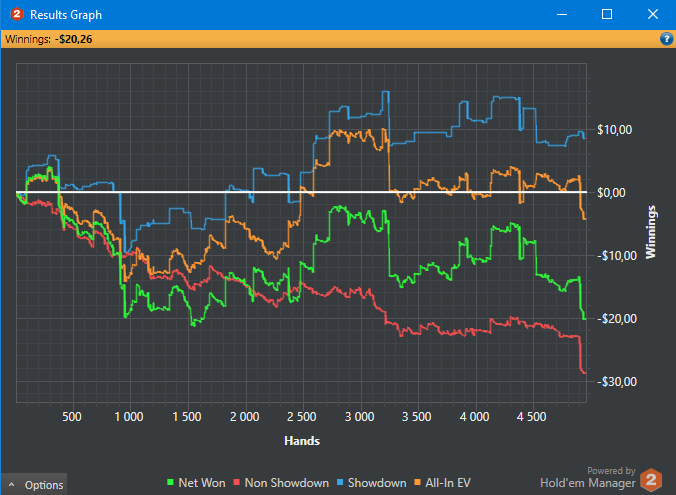Expand the Options panel
Image resolution: width=676 pixels, height=495 pixels.
coord(36,485)
